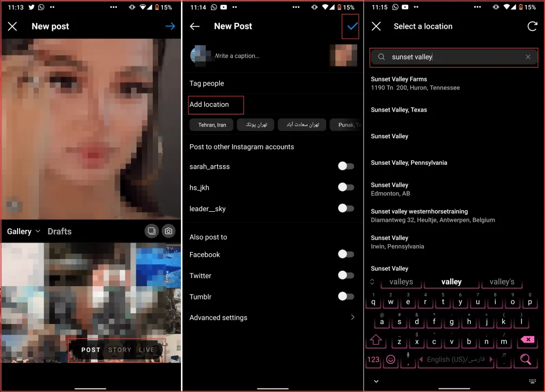Select the Sunset Valley, Texas result
The height and width of the screenshot is (392, 545).
pyautogui.click(x=399, y=110)
